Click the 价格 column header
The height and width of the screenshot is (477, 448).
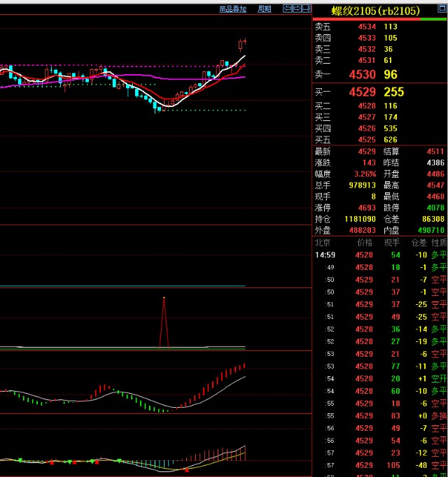point(365,243)
